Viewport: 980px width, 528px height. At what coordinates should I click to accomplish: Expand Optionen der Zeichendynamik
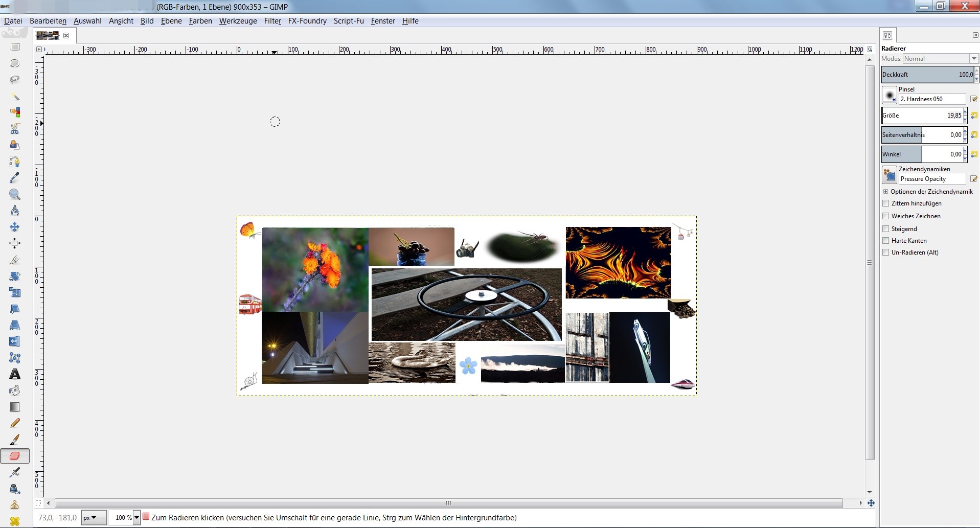pyautogui.click(x=886, y=192)
